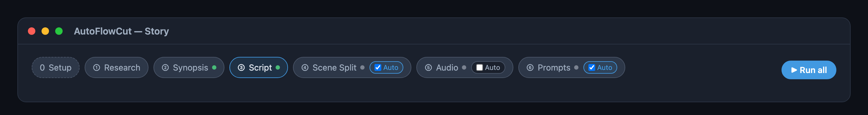
Task: Click the green status dot on Script
Action: click(278, 68)
